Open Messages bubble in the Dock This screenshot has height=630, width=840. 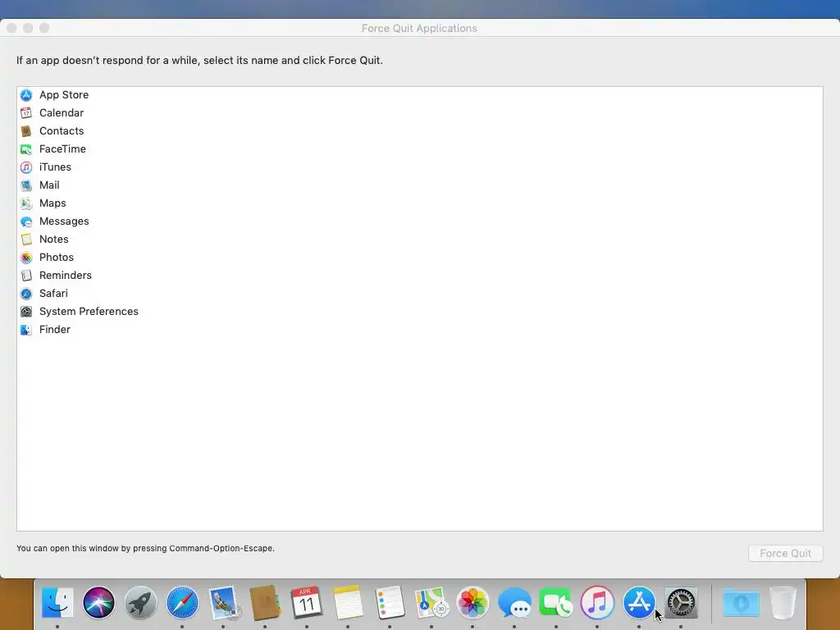tap(514, 603)
